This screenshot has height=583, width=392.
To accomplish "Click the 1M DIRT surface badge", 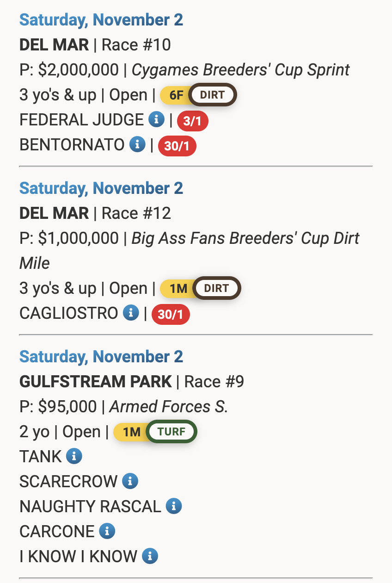I will 200,289.
